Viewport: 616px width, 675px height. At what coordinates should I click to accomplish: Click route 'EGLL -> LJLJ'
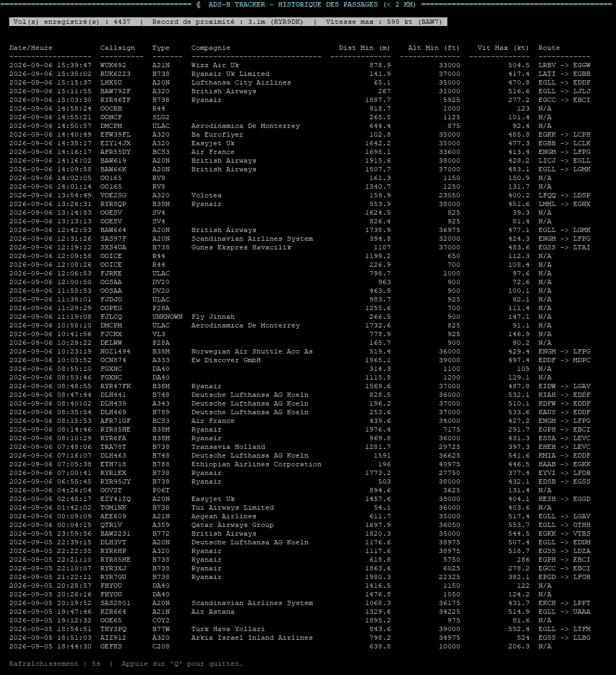point(564,91)
